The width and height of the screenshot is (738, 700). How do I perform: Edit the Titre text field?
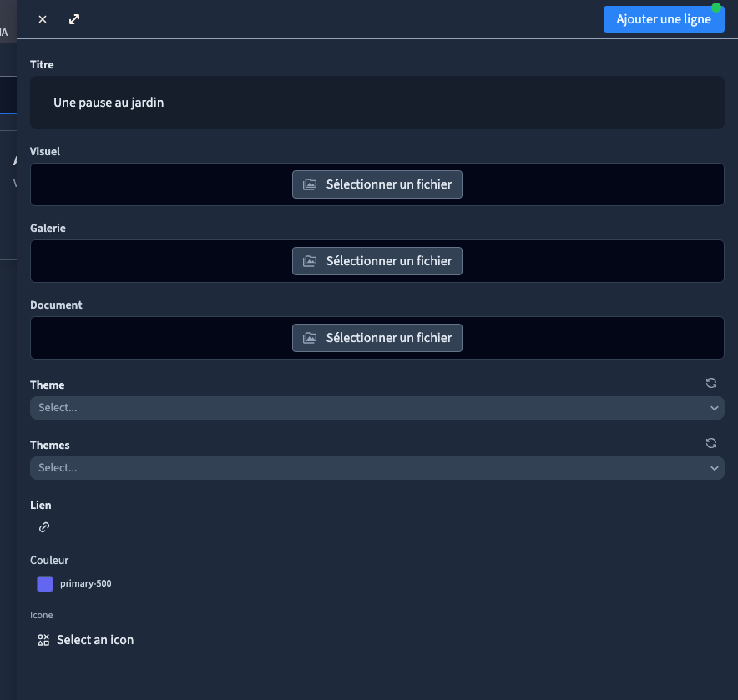[x=377, y=103]
